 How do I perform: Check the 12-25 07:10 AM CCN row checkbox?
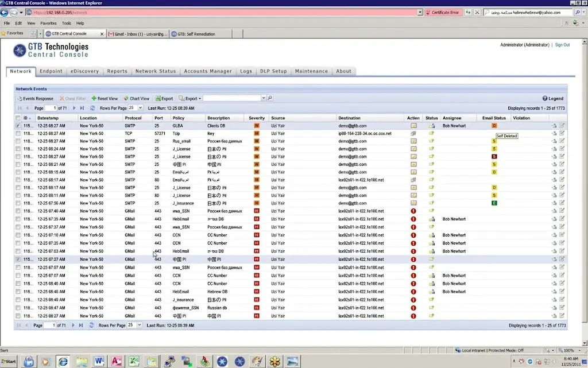click(18, 235)
